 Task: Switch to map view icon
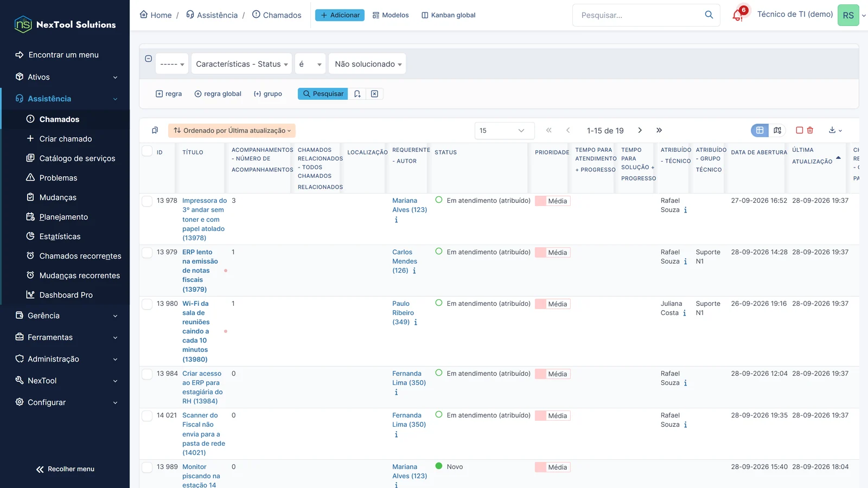point(777,130)
